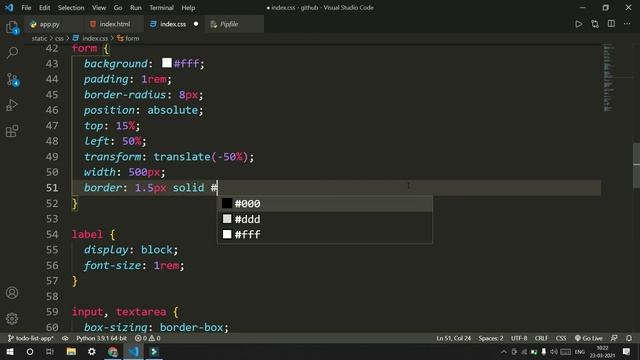Screen dimensions: 640x360
Task: Switch to the index.css tab
Action: (x=173, y=24)
